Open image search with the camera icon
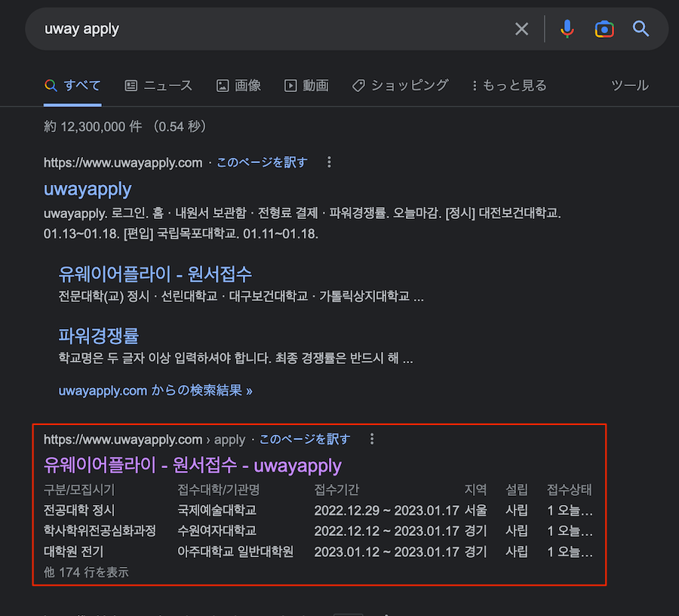The width and height of the screenshot is (679, 616). click(604, 29)
